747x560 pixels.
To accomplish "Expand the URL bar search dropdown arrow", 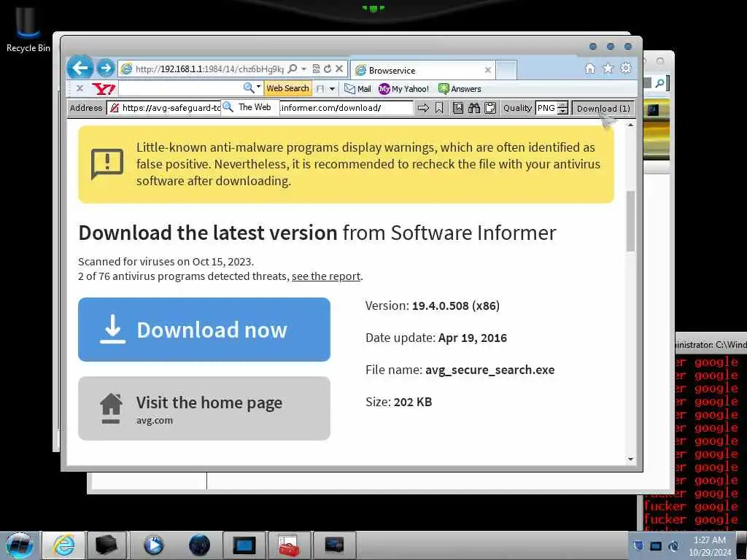I will click(x=303, y=69).
